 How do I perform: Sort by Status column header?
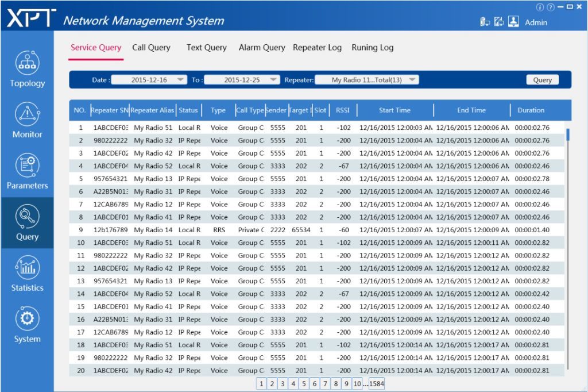click(188, 110)
